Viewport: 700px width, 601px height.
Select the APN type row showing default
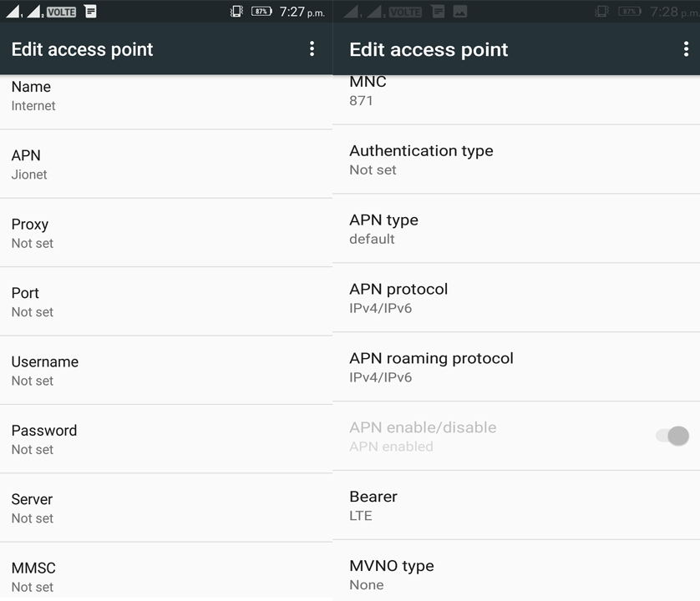pyautogui.click(x=516, y=229)
